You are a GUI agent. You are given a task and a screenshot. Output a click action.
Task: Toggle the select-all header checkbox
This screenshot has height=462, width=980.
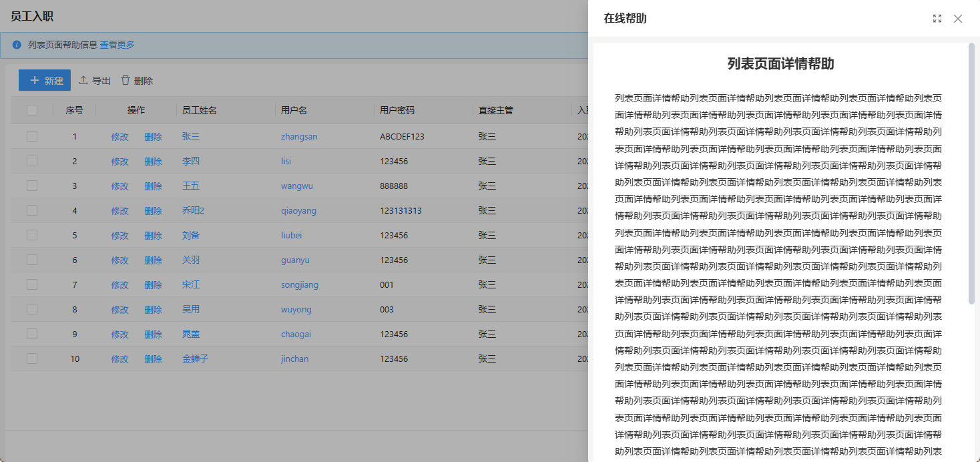[x=32, y=110]
